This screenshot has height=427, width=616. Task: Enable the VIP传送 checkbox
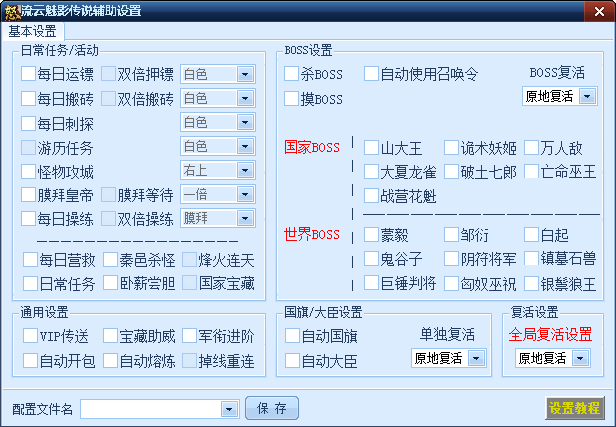[x=29, y=335]
